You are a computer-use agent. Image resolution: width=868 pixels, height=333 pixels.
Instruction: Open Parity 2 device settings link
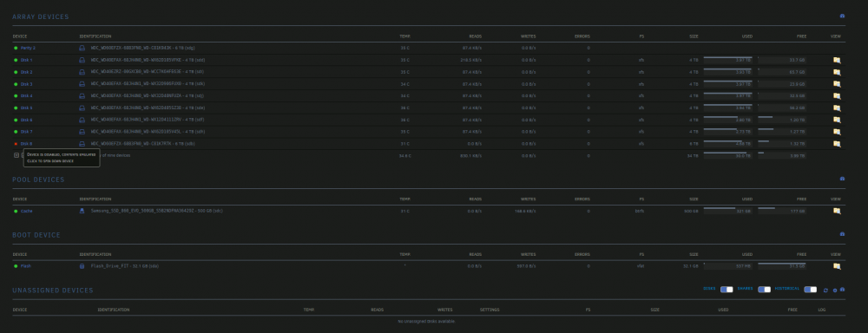[x=28, y=48]
